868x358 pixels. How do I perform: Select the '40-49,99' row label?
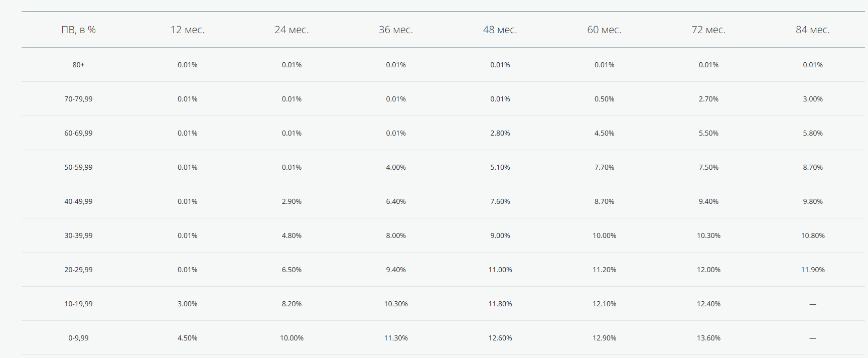click(x=78, y=201)
